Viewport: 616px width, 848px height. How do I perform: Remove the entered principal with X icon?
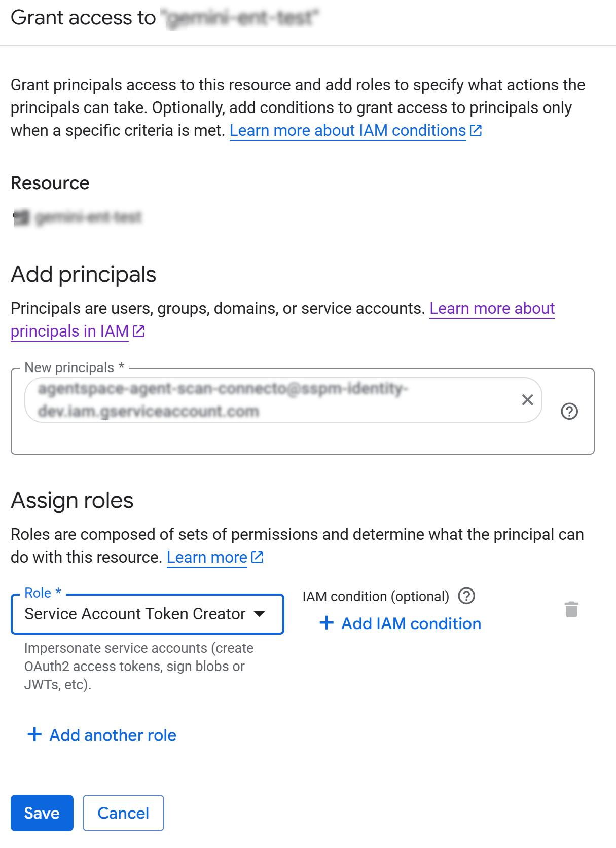tap(527, 400)
